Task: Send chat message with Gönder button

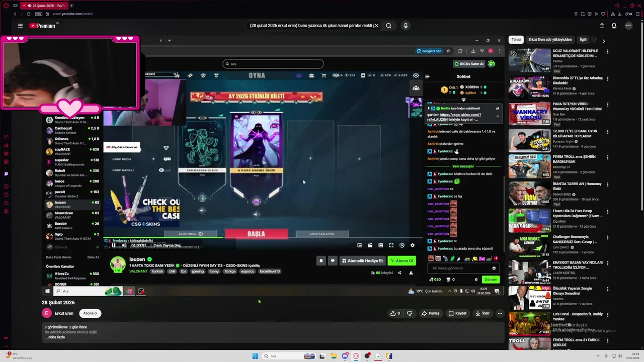Action: point(491,280)
